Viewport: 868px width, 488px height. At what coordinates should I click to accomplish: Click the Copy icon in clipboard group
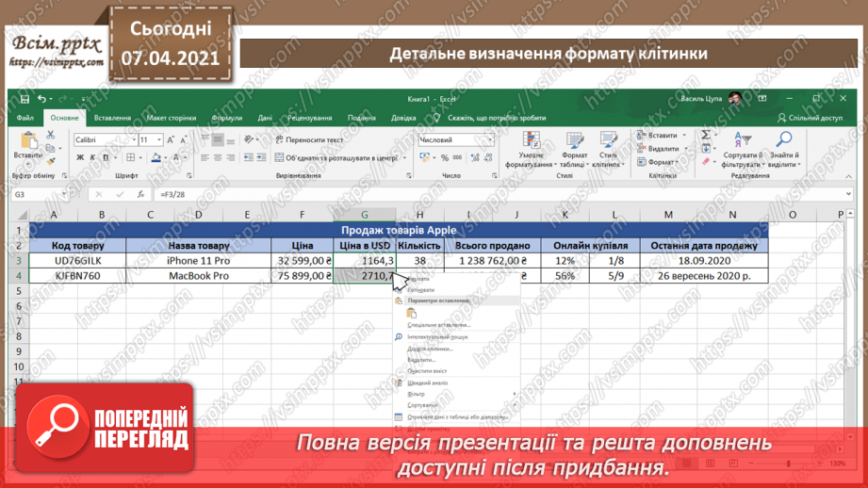[x=50, y=148]
